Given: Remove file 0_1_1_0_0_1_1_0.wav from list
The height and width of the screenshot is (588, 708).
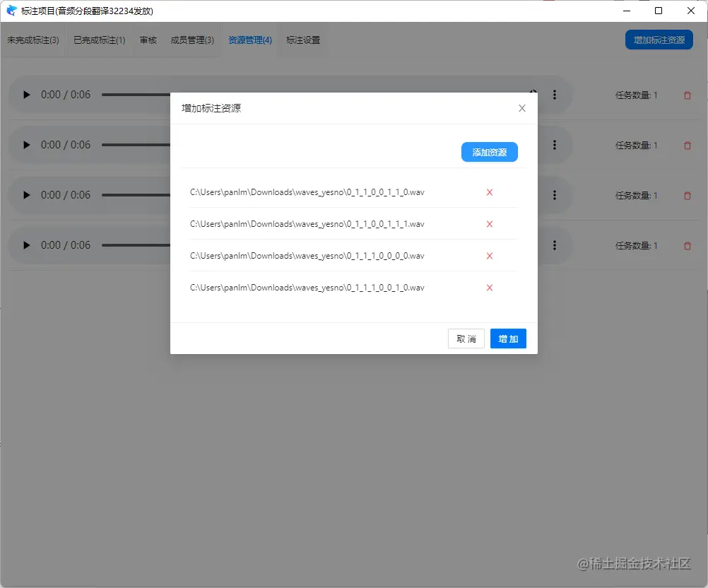Looking at the screenshot, I should [490, 192].
